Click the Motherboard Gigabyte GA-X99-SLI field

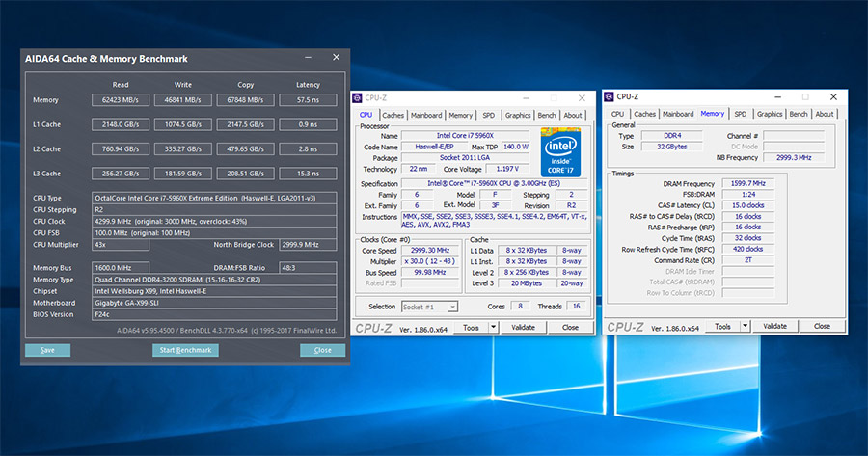[x=214, y=303]
